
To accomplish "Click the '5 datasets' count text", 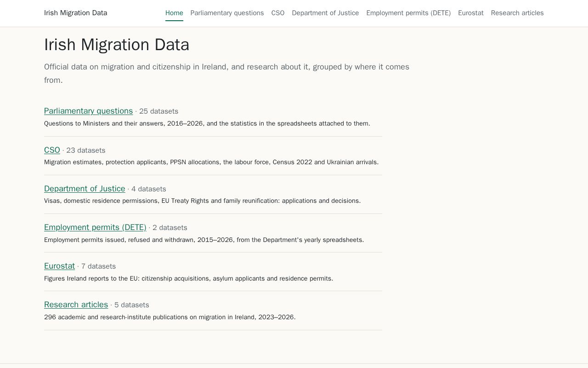I will coord(132,305).
